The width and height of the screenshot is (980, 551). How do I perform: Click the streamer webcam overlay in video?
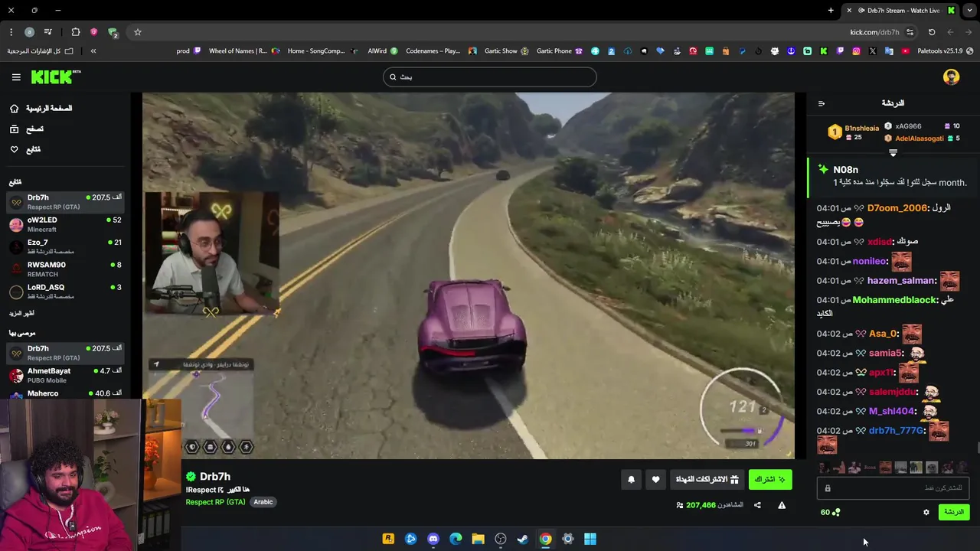tap(212, 254)
